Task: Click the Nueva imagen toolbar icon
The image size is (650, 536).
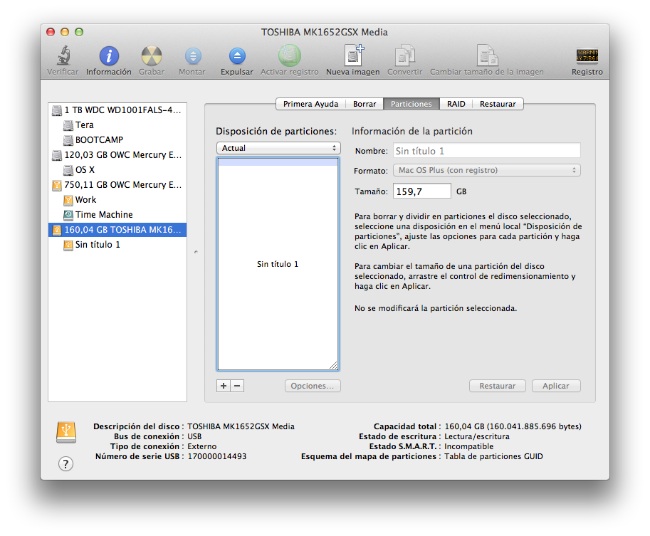Action: click(x=353, y=56)
